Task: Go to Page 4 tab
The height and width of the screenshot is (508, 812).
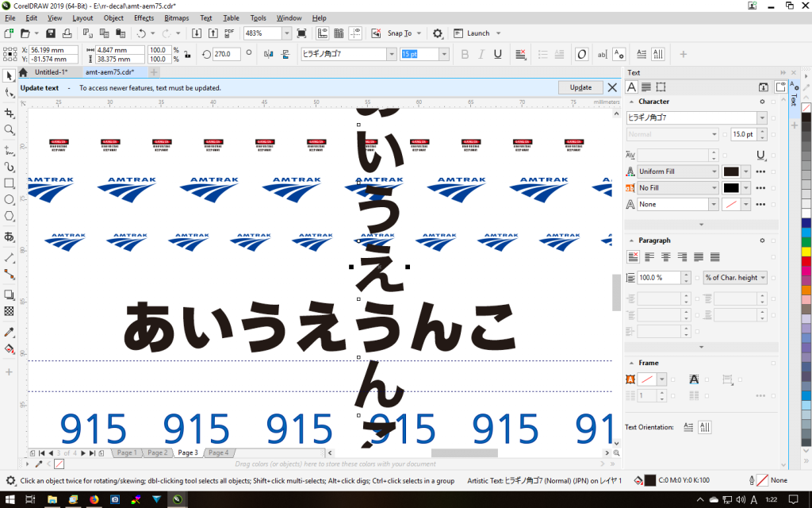Action: (218, 452)
